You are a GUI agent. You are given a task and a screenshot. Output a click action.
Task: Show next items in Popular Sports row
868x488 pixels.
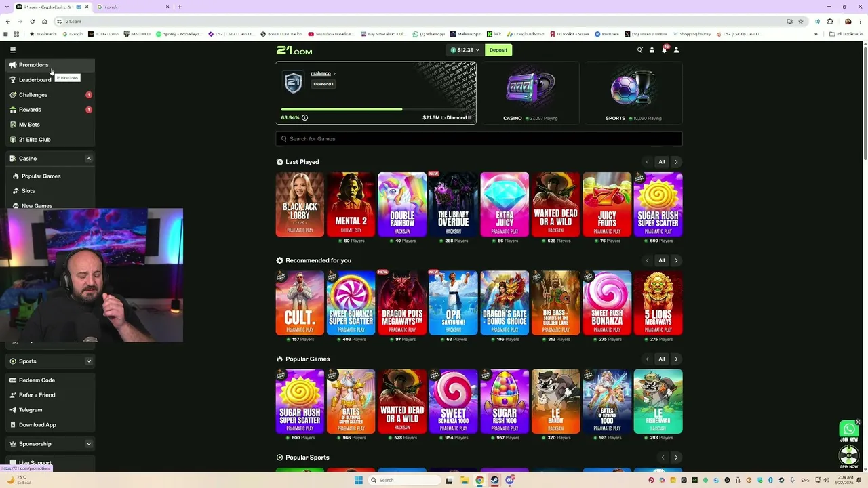(x=676, y=457)
